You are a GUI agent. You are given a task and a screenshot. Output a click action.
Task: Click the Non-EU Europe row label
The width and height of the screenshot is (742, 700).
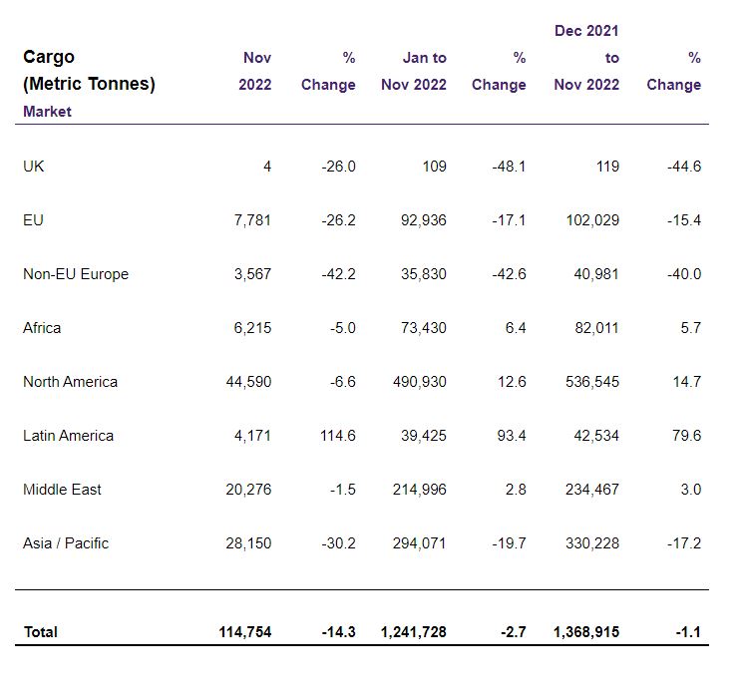coord(76,274)
